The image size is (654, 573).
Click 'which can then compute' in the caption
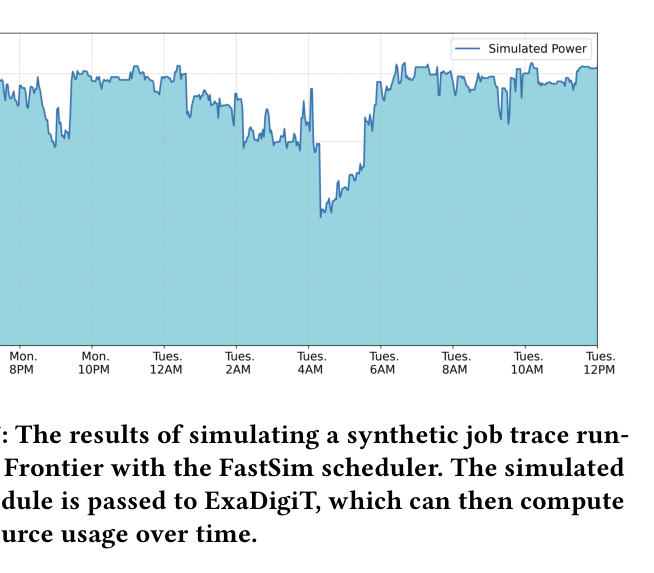click(x=476, y=502)
